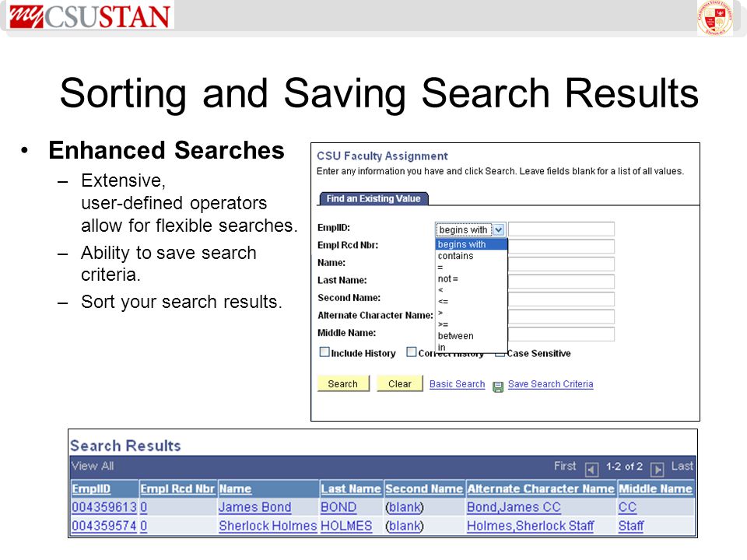Choose '<=' operator option
This screenshot has height=560, width=747.
(472, 302)
